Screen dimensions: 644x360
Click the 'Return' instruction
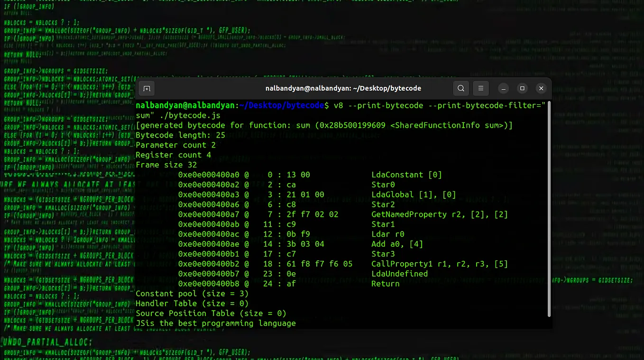pyautogui.click(x=386, y=284)
